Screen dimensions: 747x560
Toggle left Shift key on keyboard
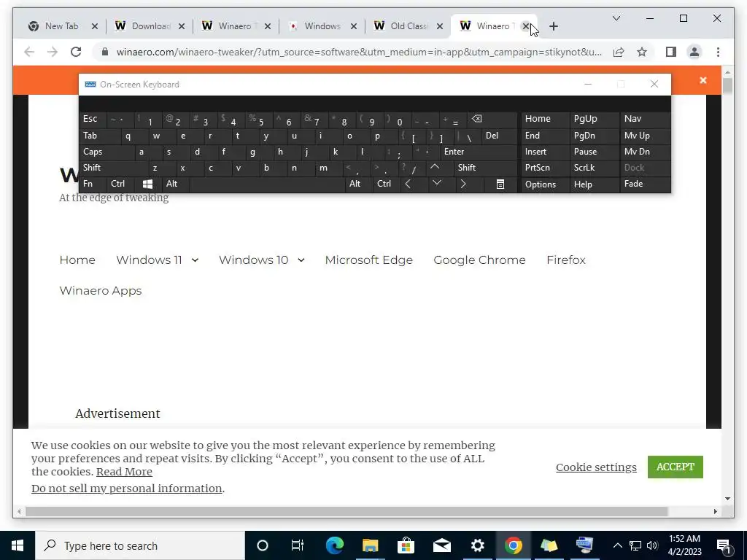point(113,168)
